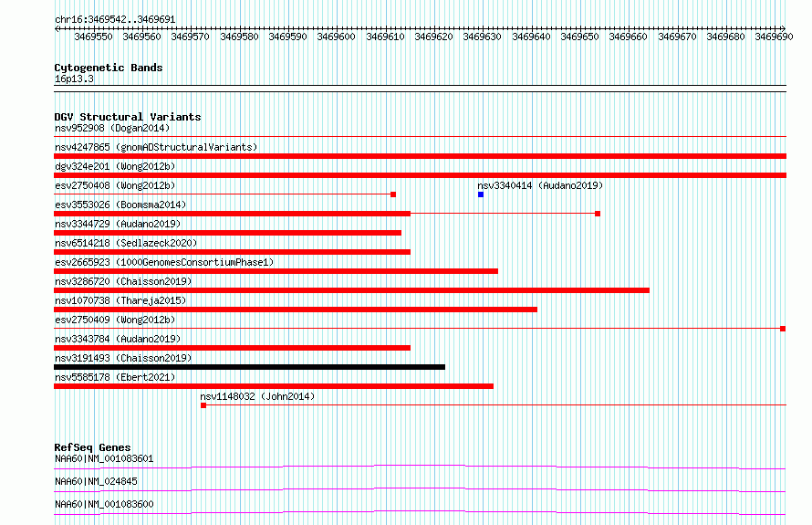Click the nsv3343784 red bar
The height and width of the screenshot is (525, 812).
click(x=232, y=348)
